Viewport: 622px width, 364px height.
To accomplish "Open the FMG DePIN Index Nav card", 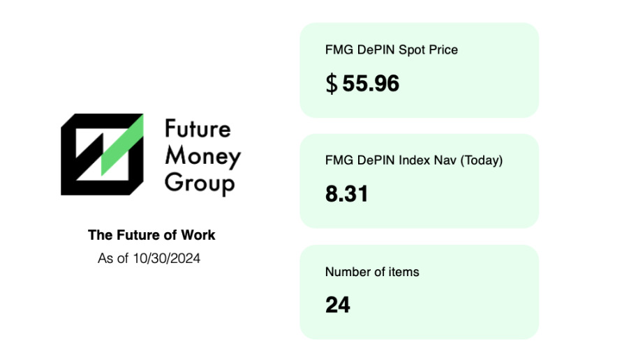I will click(x=420, y=181).
